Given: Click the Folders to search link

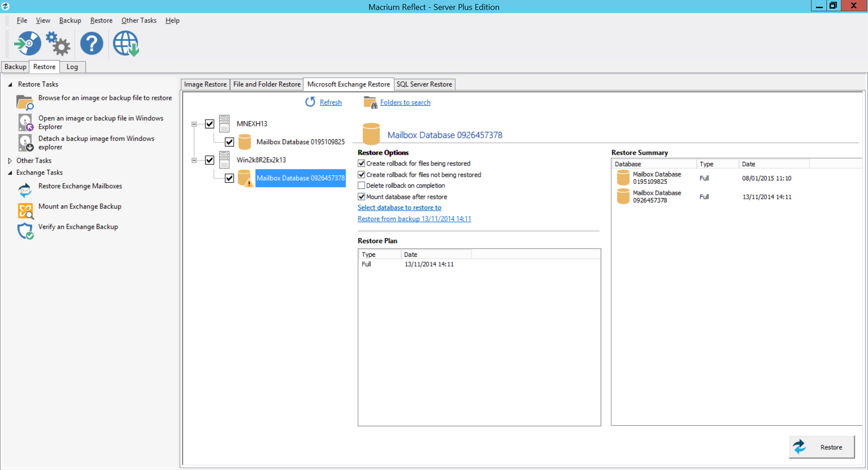Looking at the screenshot, I should click(x=405, y=103).
